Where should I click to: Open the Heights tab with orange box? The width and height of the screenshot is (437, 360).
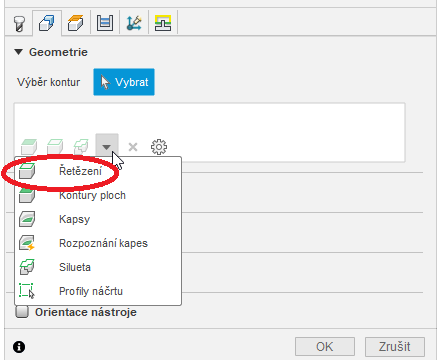(x=75, y=23)
